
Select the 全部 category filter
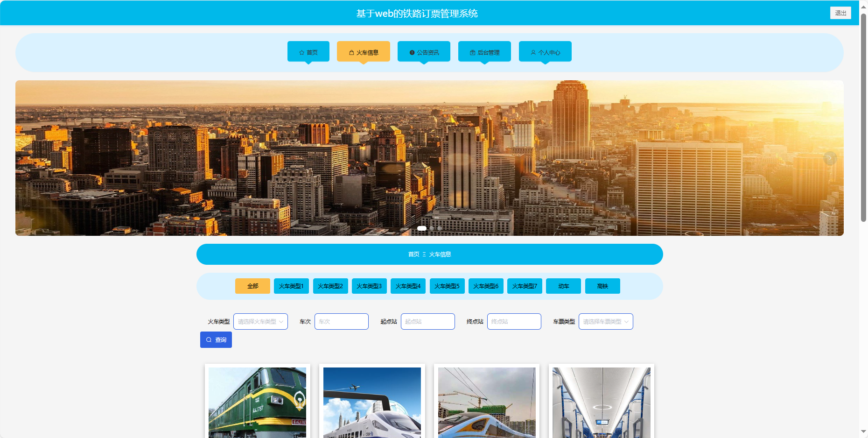pos(252,286)
